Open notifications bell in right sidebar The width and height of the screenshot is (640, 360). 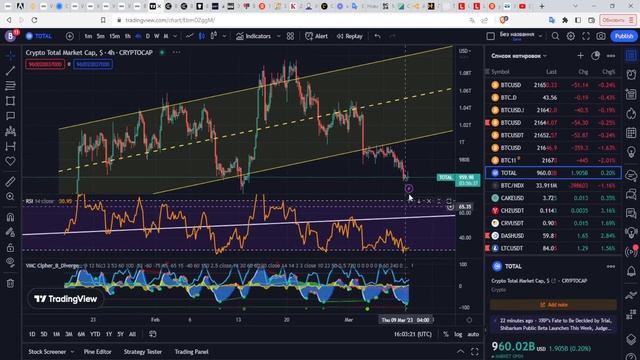[x=631, y=271]
